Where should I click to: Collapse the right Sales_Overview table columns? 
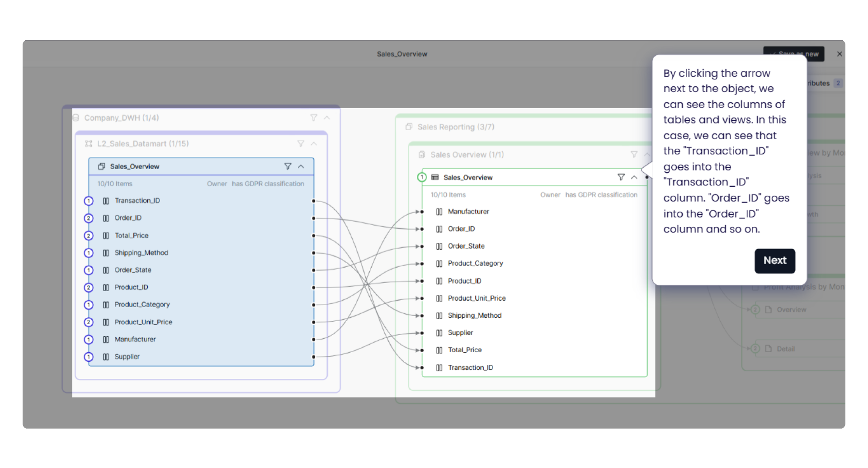point(634,177)
